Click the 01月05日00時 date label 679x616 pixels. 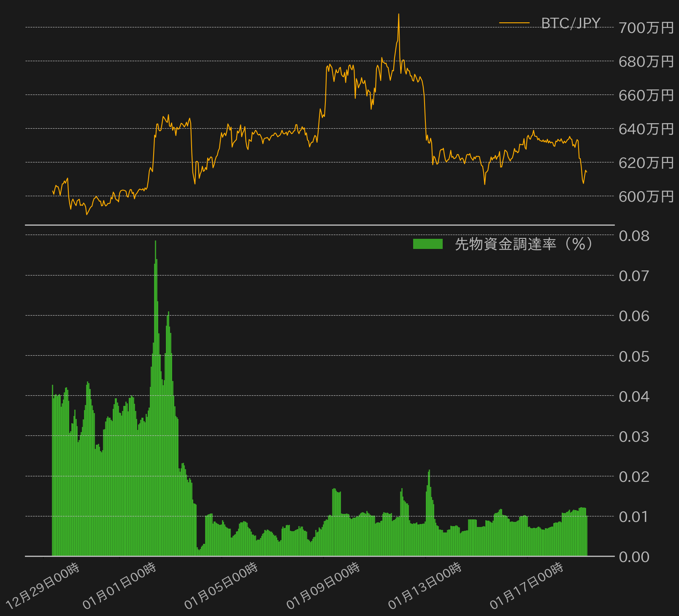tap(221, 586)
